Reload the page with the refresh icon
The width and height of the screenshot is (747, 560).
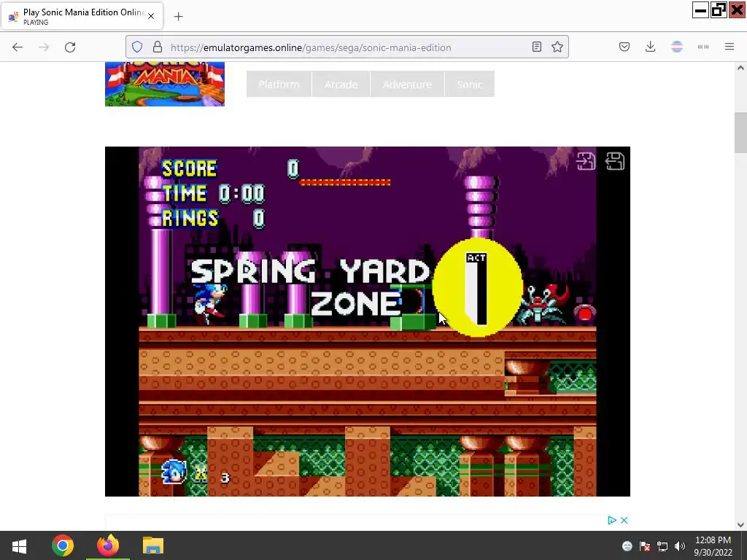[x=70, y=47]
